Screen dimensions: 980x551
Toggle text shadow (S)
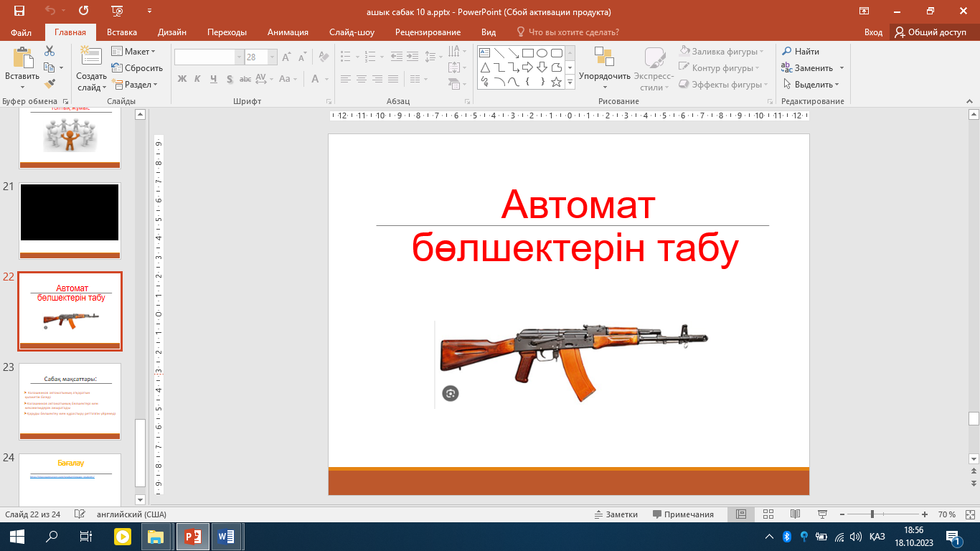click(x=230, y=79)
